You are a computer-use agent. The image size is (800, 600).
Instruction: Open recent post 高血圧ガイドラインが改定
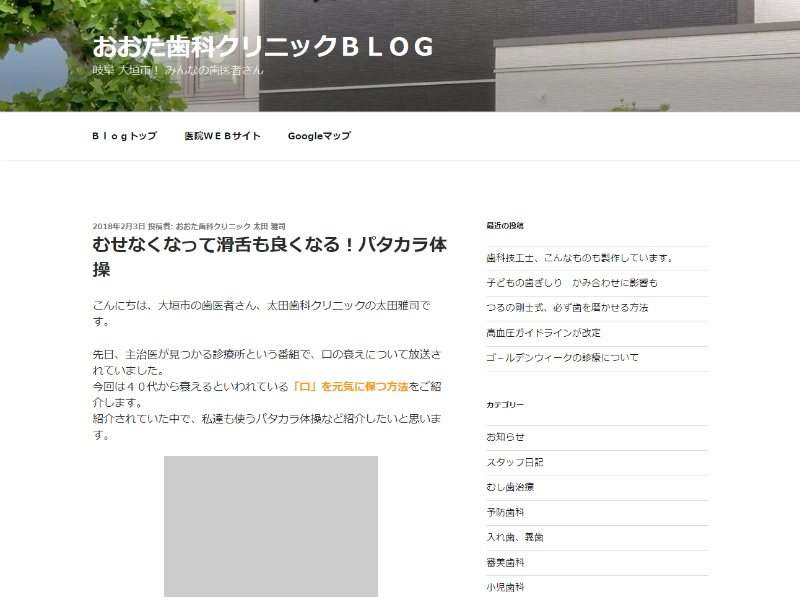(x=546, y=333)
